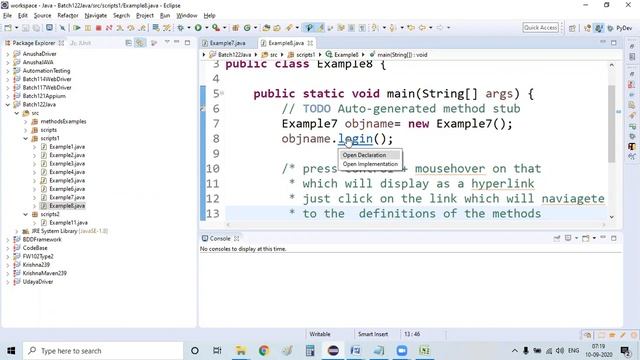Maximize the editor area

(x=613, y=42)
